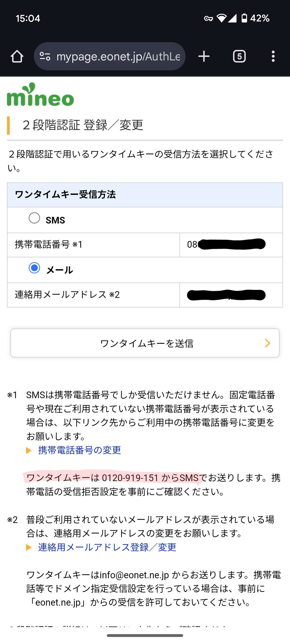
Task: Tap the battery status icon
Action: pyautogui.click(x=244, y=18)
